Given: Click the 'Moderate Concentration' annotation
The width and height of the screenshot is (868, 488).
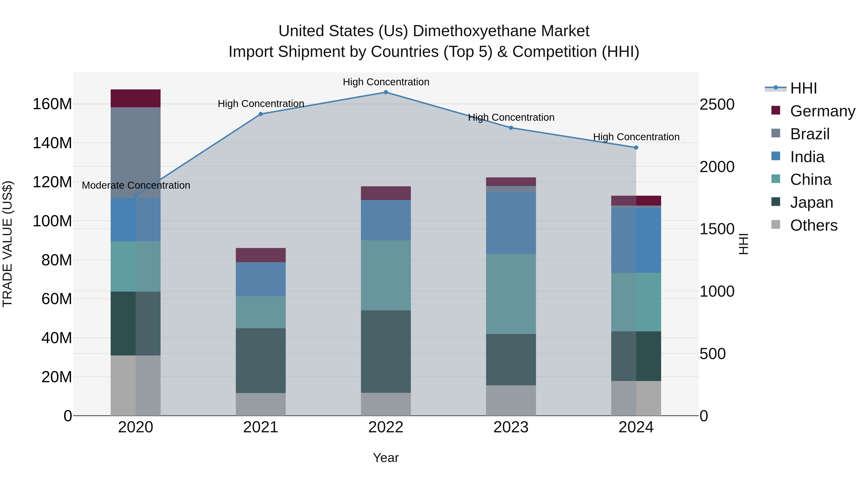Looking at the screenshot, I should pos(136,185).
